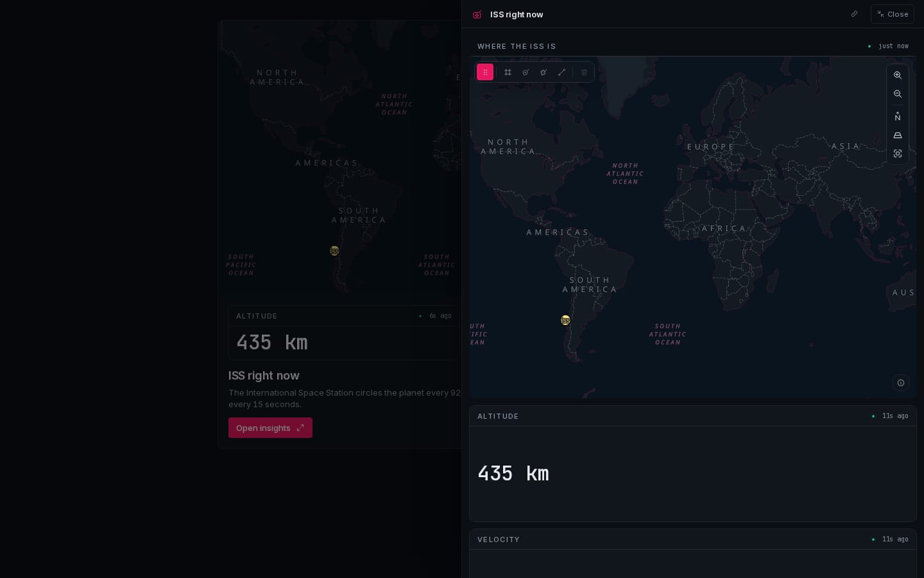The image size is (924, 578).
Task: Click EUROPE label on the map
Action: pos(711,146)
